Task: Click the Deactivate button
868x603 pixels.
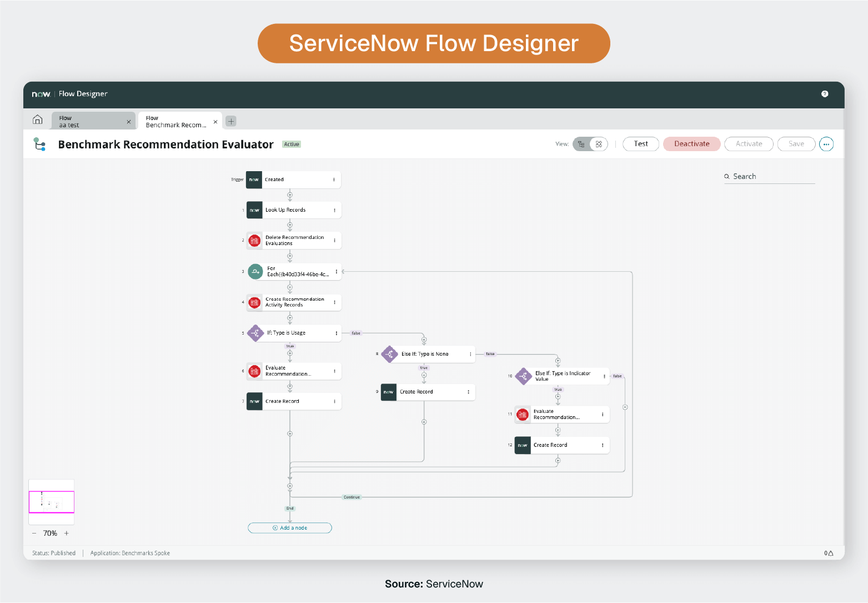Action: click(x=691, y=143)
